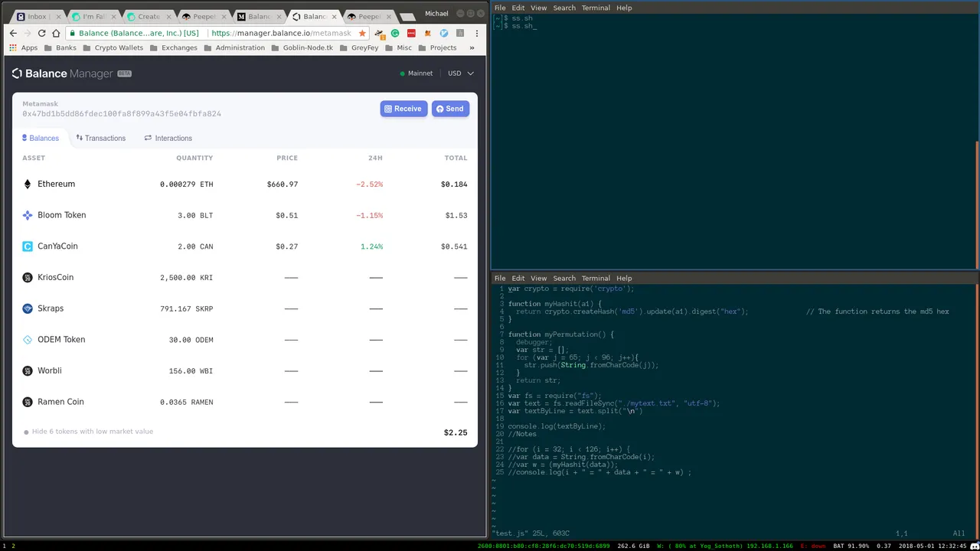Open the Banks bookmarks folder
980x551 pixels.
(60, 47)
